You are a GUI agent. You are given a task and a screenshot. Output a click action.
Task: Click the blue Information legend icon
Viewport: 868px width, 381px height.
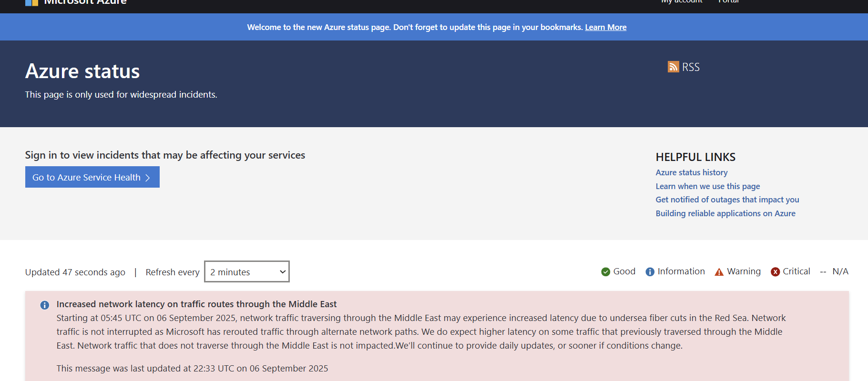[x=650, y=272]
